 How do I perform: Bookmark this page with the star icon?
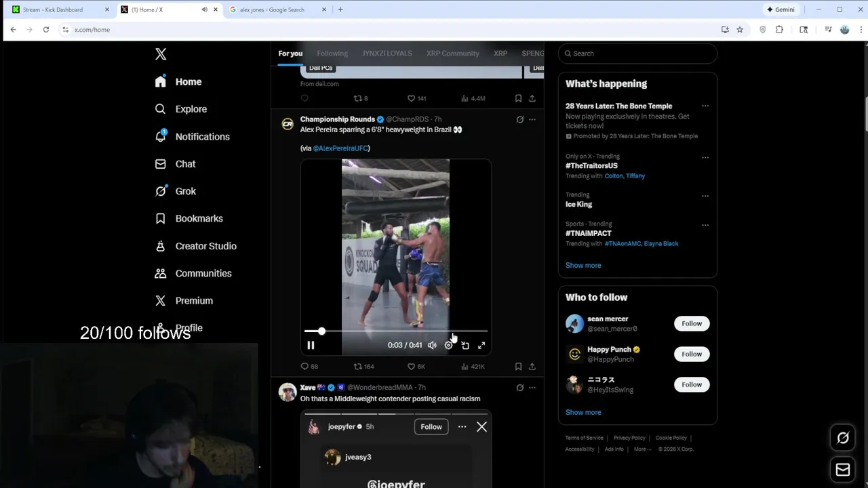tap(740, 30)
